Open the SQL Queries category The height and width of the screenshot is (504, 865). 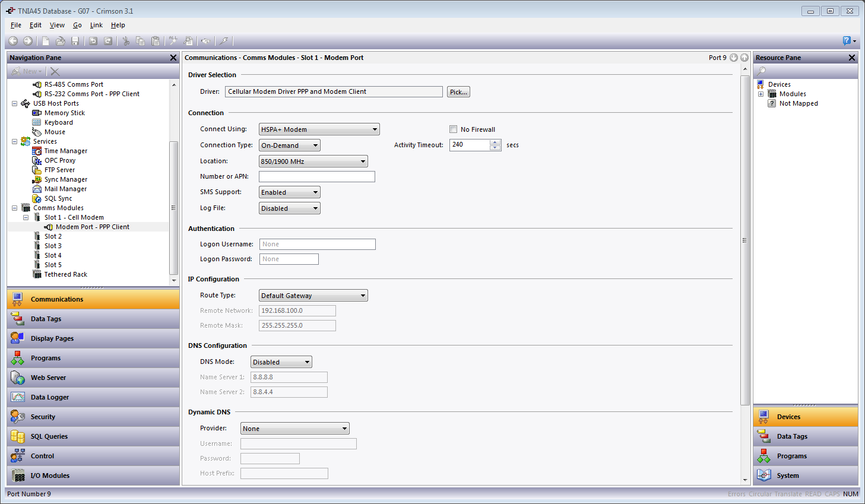click(x=93, y=436)
